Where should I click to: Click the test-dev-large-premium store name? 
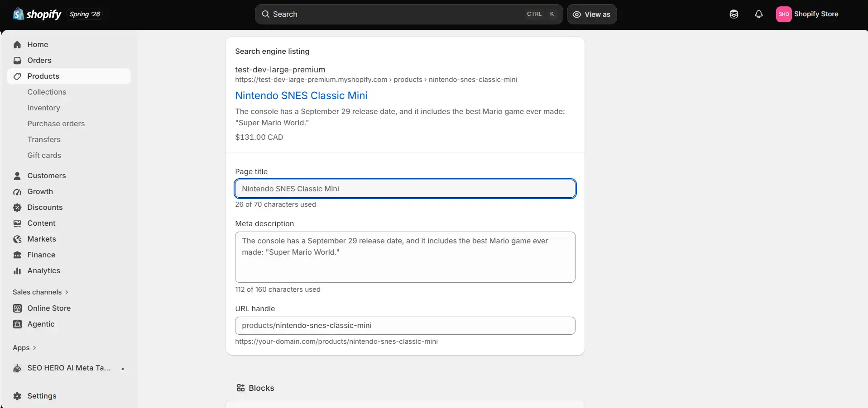pyautogui.click(x=280, y=70)
